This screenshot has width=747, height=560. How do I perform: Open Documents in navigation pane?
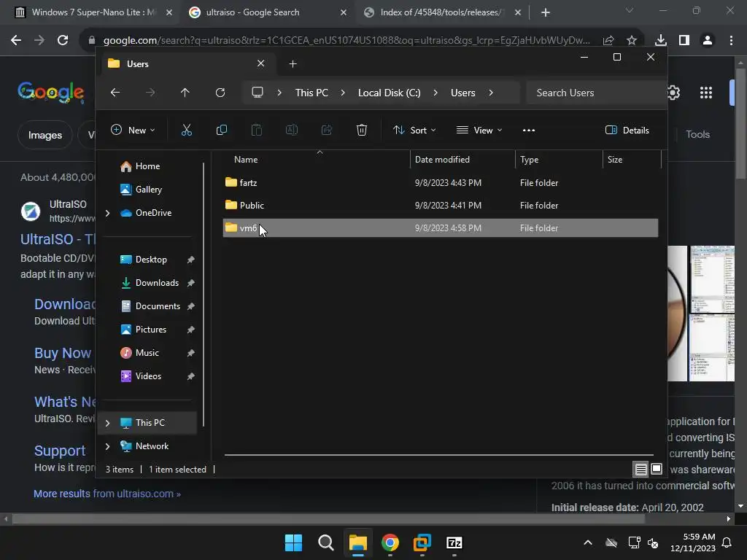(158, 306)
